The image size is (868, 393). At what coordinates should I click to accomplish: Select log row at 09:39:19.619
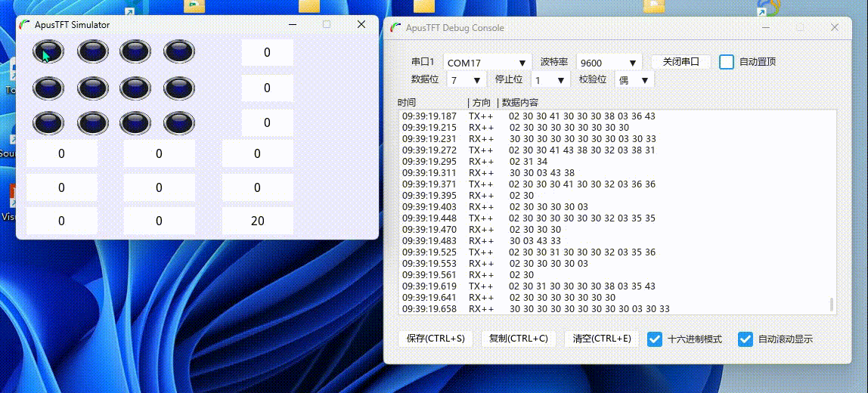[x=613, y=286]
